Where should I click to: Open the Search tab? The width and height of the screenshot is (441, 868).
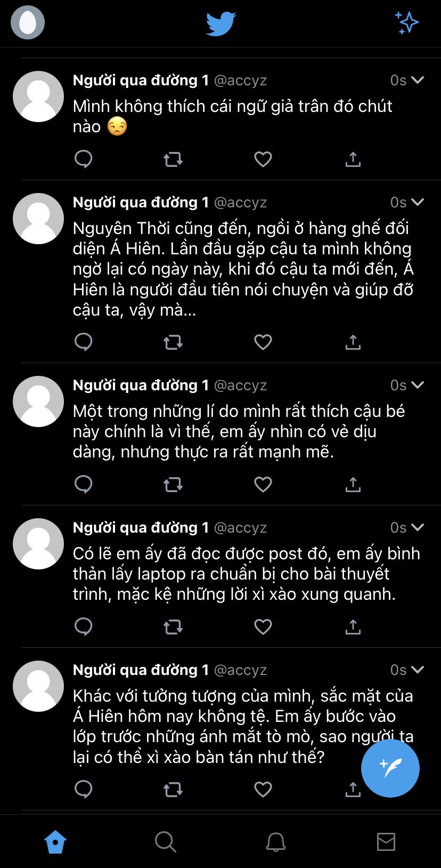coord(165,842)
